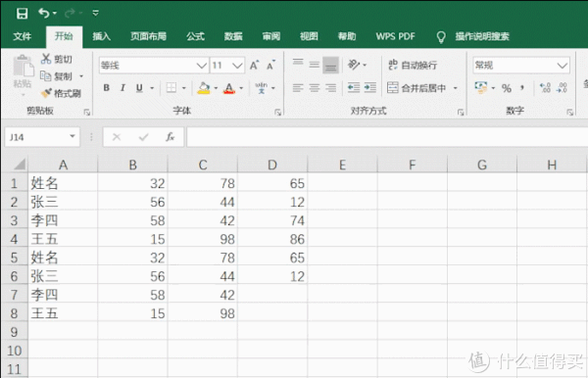Click the 复制 copy button

click(56, 76)
